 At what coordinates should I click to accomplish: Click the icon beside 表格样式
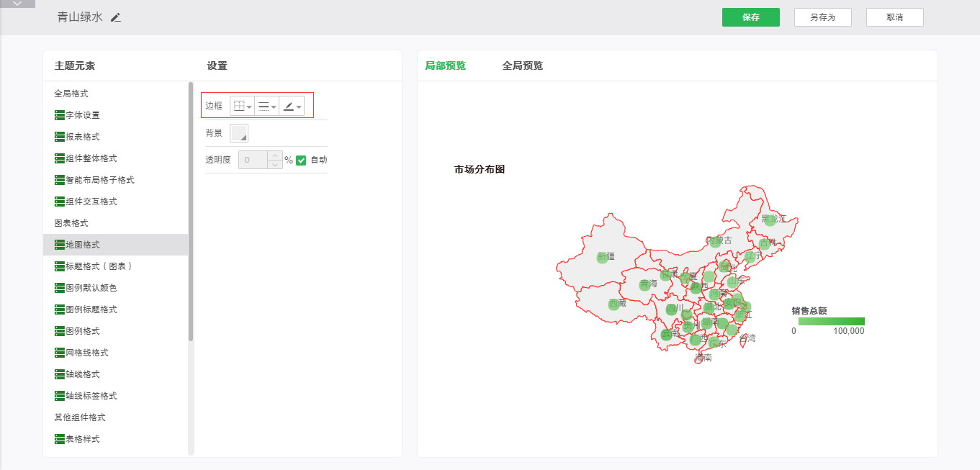[x=60, y=439]
